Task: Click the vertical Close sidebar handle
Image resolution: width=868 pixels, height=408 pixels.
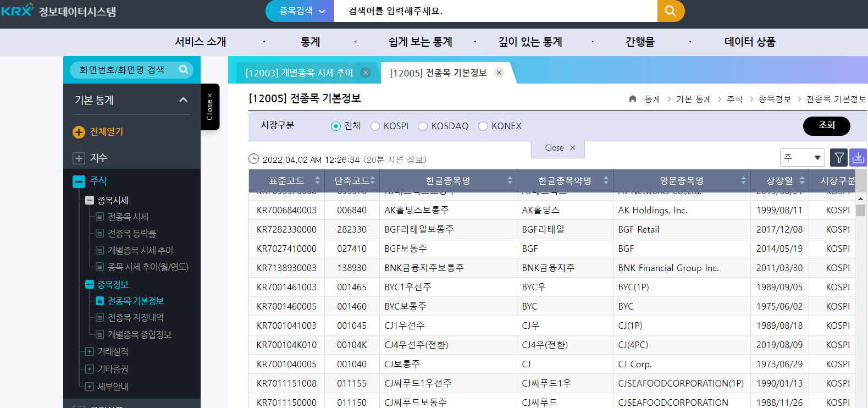Action: [x=210, y=107]
